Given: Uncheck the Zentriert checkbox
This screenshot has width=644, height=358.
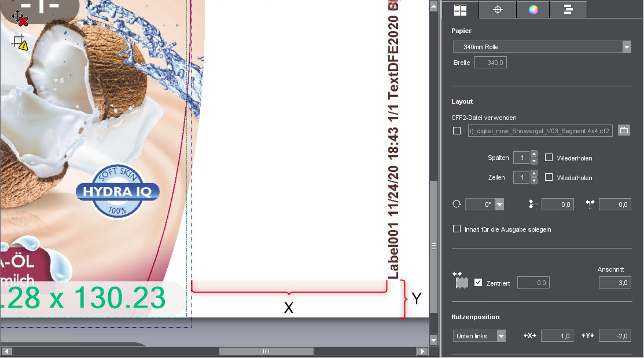Looking at the screenshot, I should (478, 283).
